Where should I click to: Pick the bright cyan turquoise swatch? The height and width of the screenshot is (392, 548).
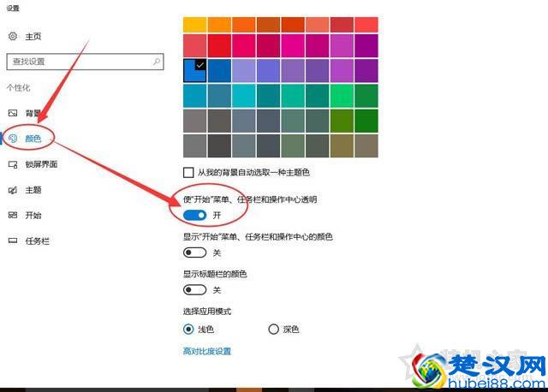click(243, 96)
